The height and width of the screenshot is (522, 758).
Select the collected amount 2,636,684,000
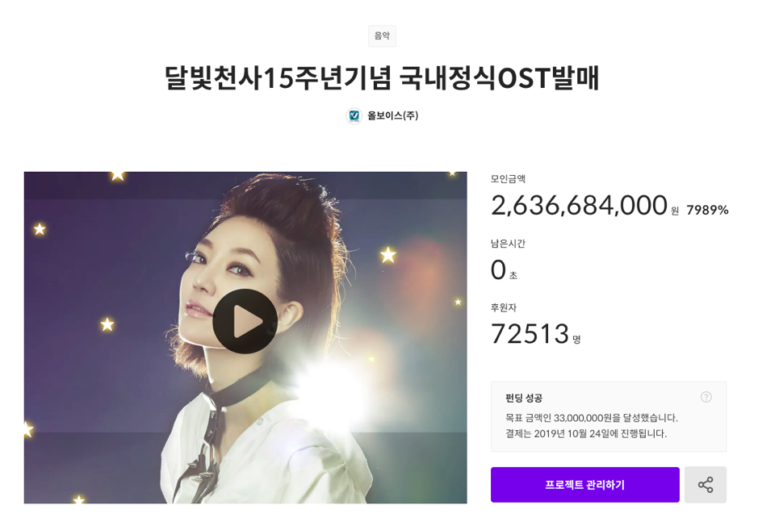(579, 205)
